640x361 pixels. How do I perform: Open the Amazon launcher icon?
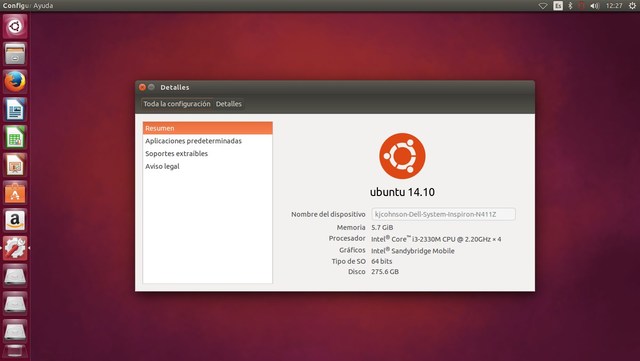(x=15, y=221)
